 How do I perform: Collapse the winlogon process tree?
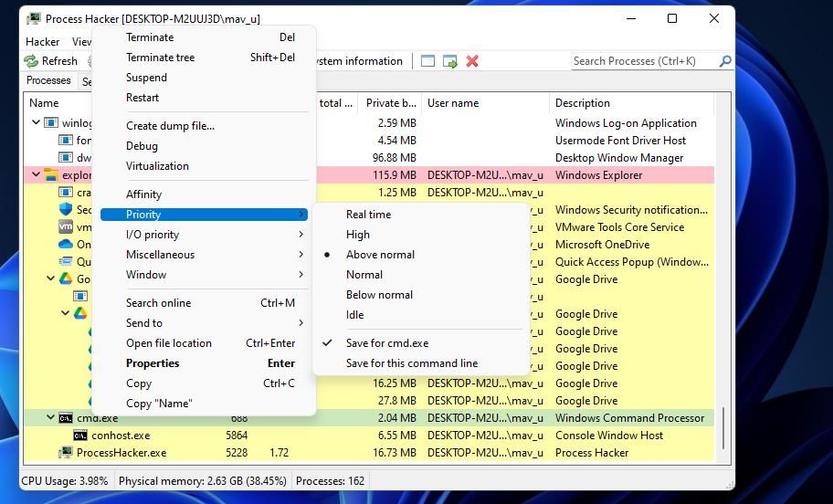tap(37, 122)
